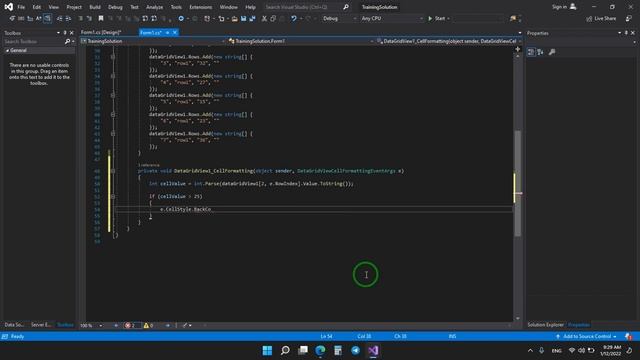Open Toolbox window position dropdown
The width and height of the screenshot is (640, 360).
pos(58,33)
